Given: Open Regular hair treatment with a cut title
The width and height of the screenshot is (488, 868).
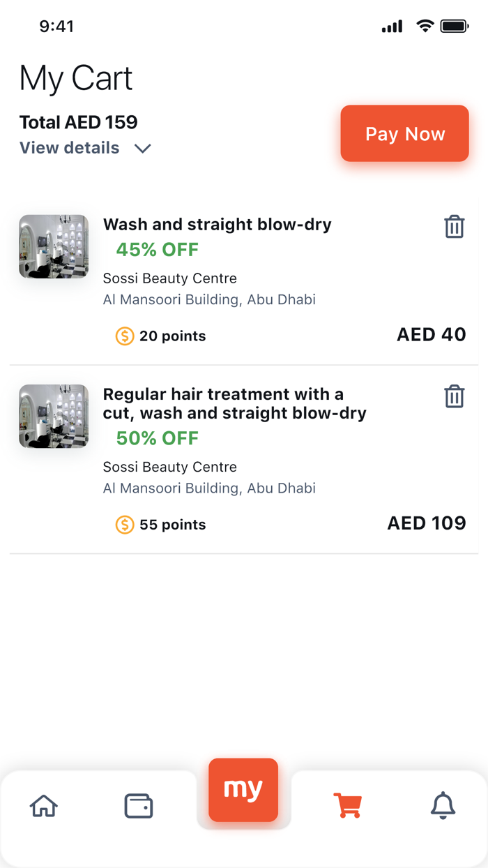Looking at the screenshot, I should point(235,403).
